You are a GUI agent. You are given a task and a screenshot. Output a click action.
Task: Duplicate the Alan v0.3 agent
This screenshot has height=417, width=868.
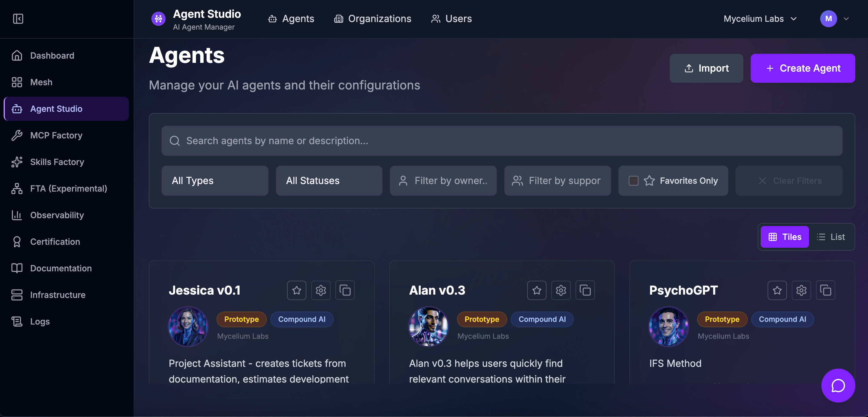coord(585,290)
